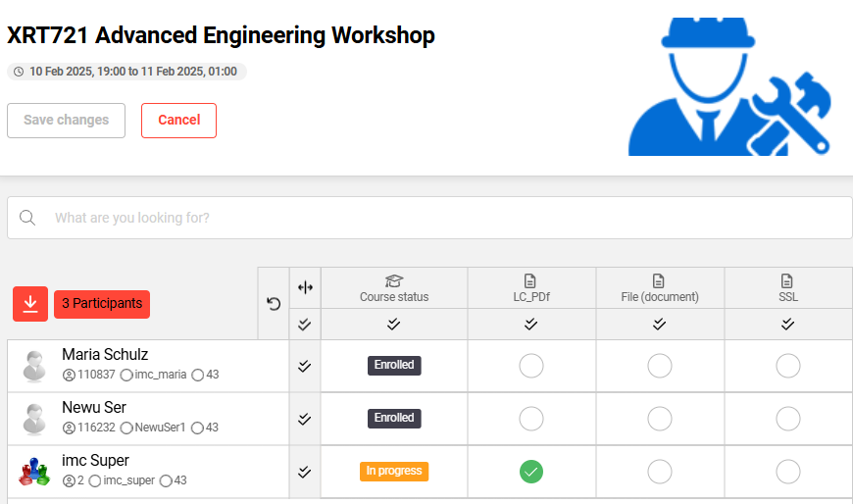The width and height of the screenshot is (853, 504).
Task: Open select-all double check under SSL column
Action: pyautogui.click(x=787, y=324)
